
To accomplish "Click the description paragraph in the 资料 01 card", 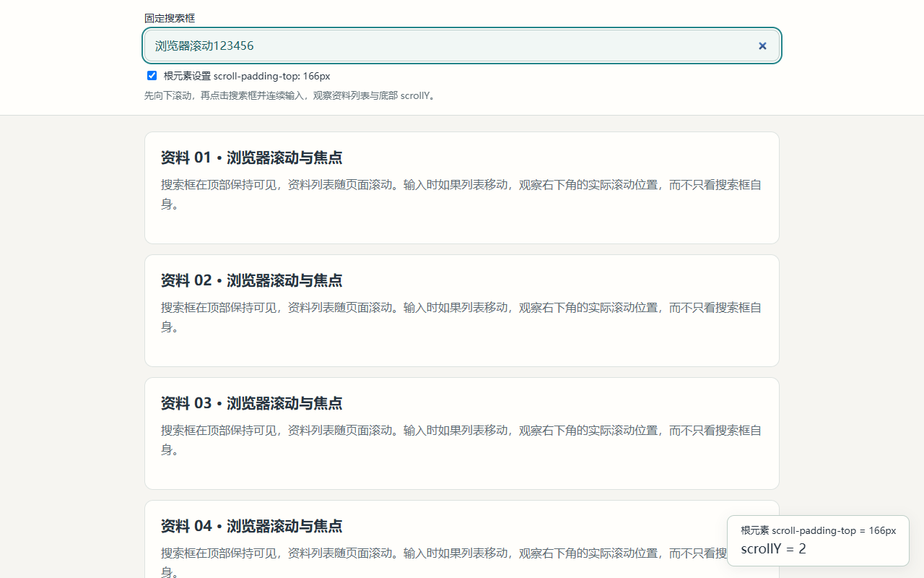I will point(462,194).
